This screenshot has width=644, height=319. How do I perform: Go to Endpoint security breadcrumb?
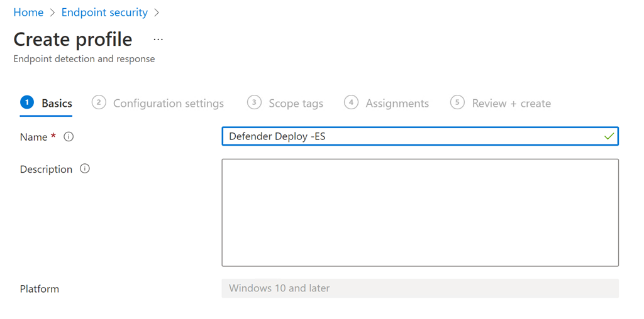[x=104, y=13]
